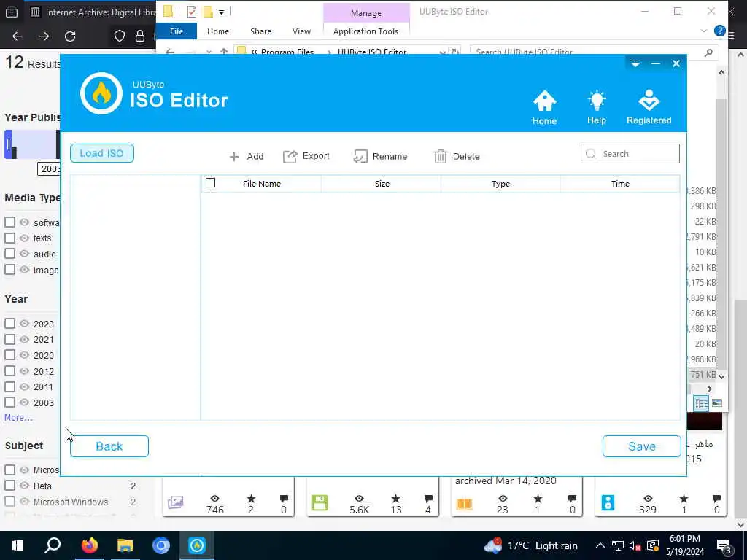Click UUByte ISO Editor taskbar icon
Screen dimensions: 747x560
click(197, 545)
